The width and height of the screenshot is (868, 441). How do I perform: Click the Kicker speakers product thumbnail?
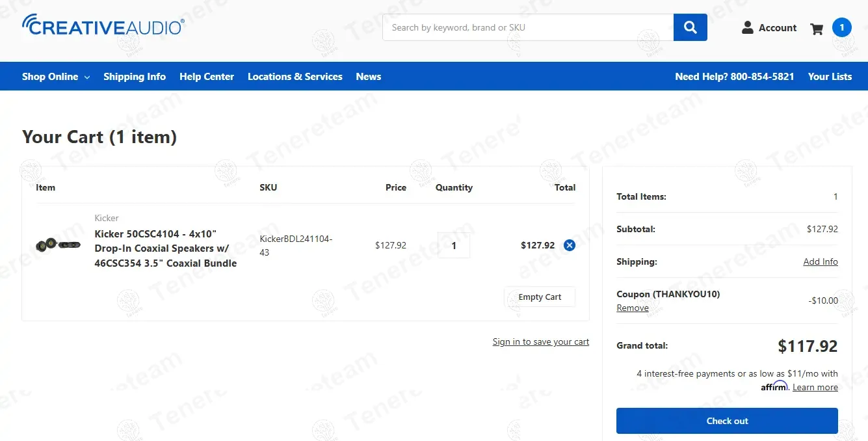[x=59, y=245]
